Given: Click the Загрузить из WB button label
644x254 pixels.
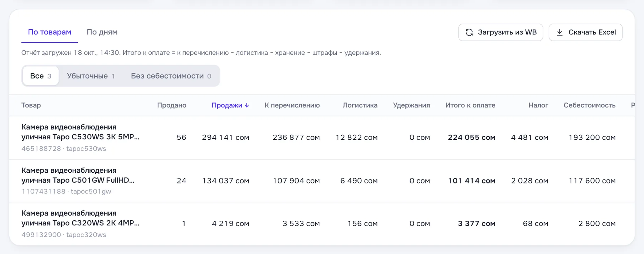Looking at the screenshot, I should [507, 32].
